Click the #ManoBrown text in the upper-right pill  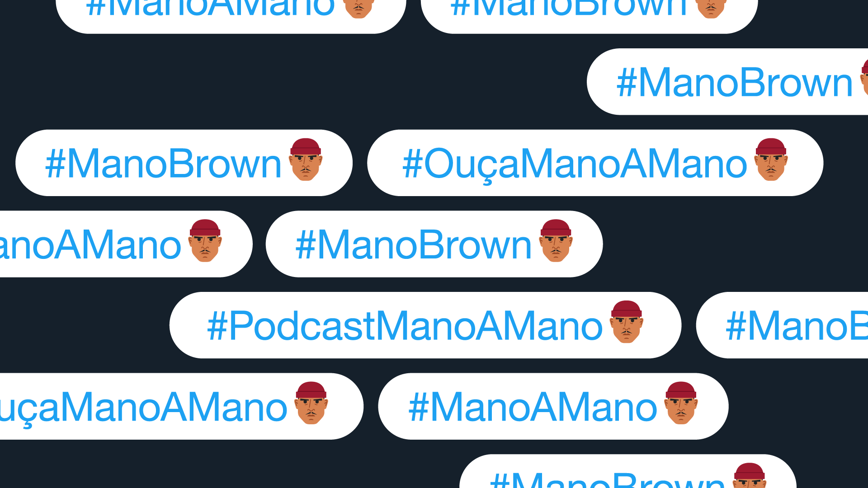pyautogui.click(x=735, y=82)
